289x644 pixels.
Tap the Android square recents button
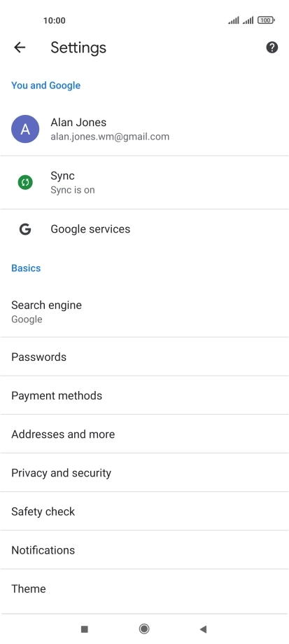(85, 629)
